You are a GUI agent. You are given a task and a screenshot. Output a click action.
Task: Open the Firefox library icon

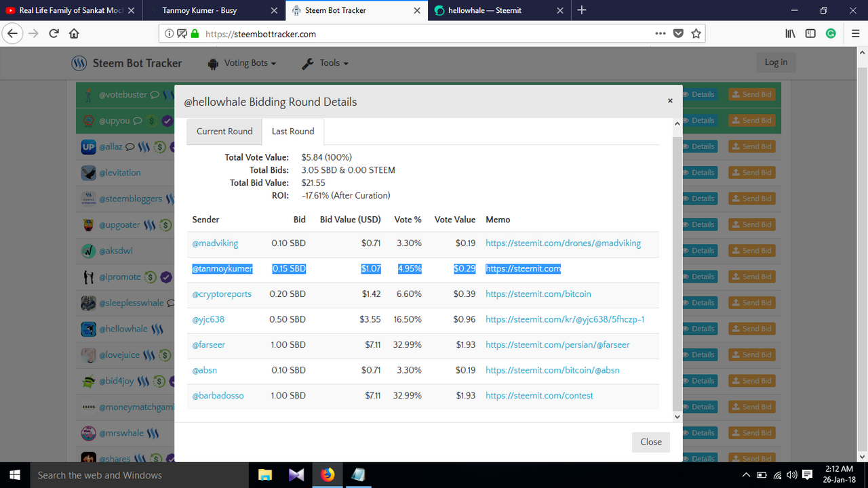point(791,33)
